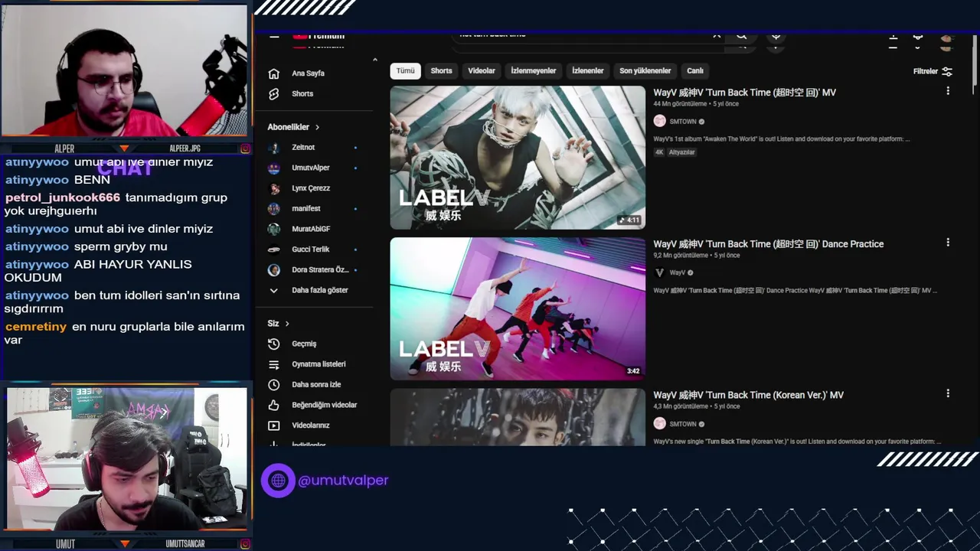This screenshot has width=980, height=551.
Task: Open three-dot menu for Korean Ver. MV
Action: pyautogui.click(x=948, y=393)
